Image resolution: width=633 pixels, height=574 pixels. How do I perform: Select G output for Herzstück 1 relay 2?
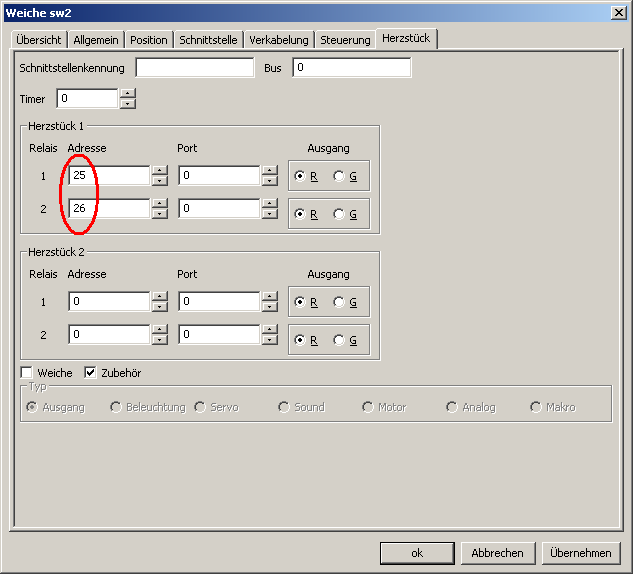coord(339,214)
